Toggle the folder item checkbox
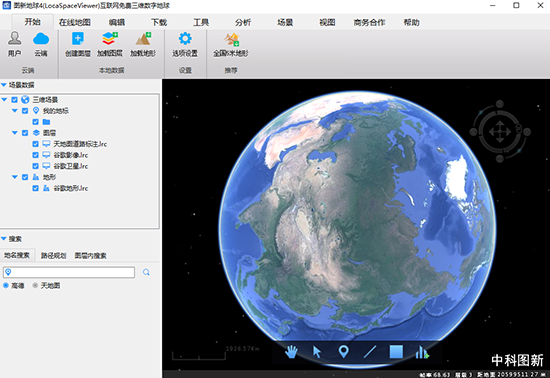The height and width of the screenshot is (378, 550). click(35, 122)
